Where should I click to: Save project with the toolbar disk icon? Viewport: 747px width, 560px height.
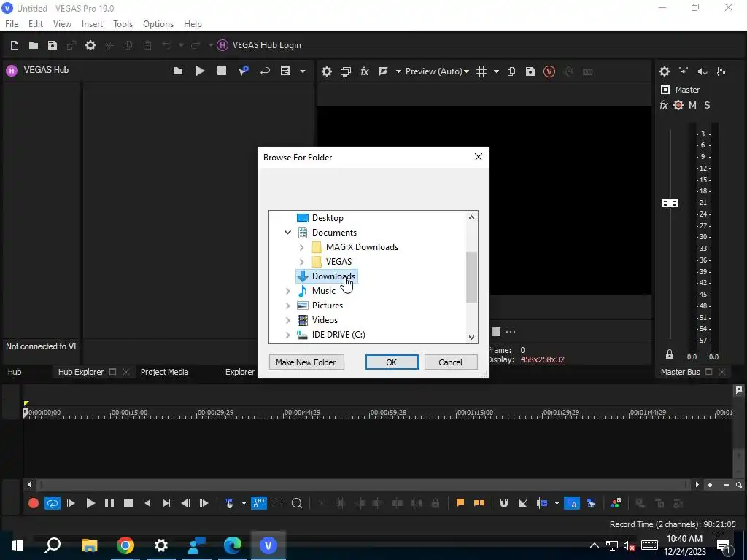pyautogui.click(x=53, y=45)
